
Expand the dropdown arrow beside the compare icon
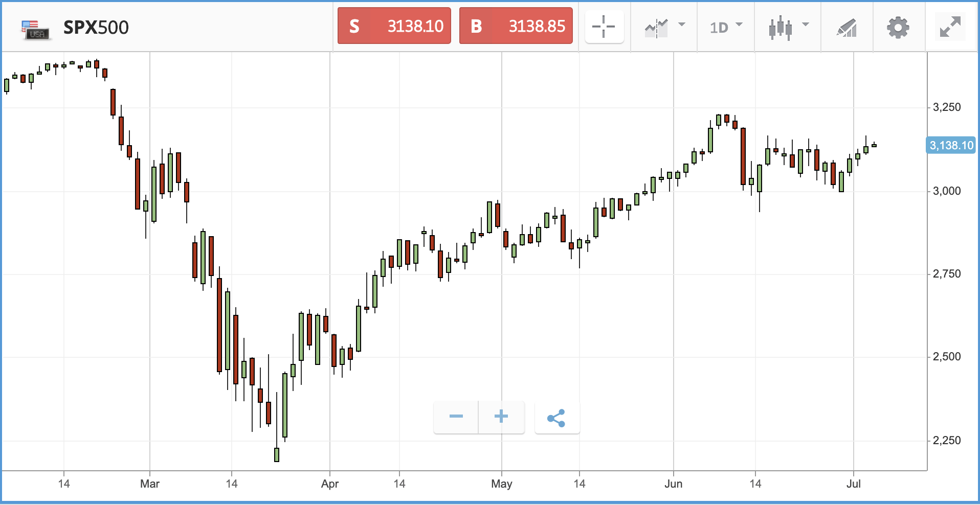[x=681, y=25]
